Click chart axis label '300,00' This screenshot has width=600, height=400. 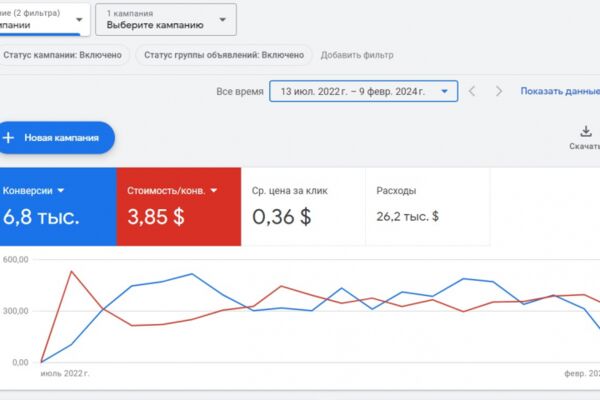pyautogui.click(x=16, y=311)
